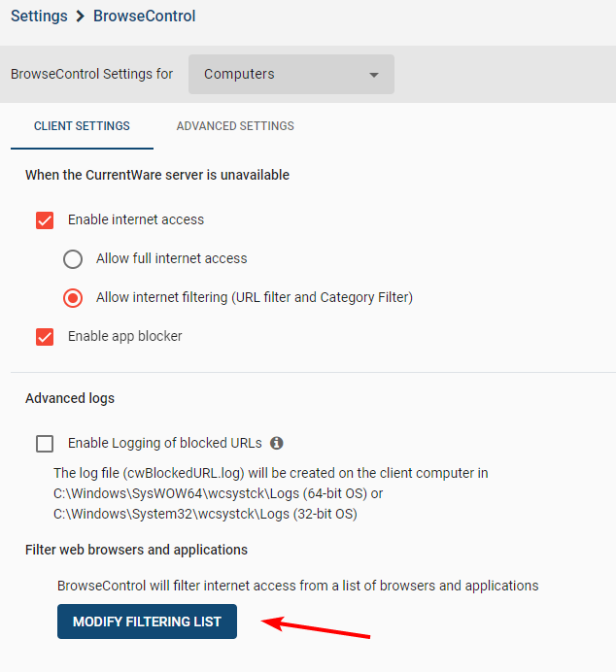Viewport: 616px width, 672px height.
Task: Click the 'Advanced logs' section heading
Action: click(70, 398)
